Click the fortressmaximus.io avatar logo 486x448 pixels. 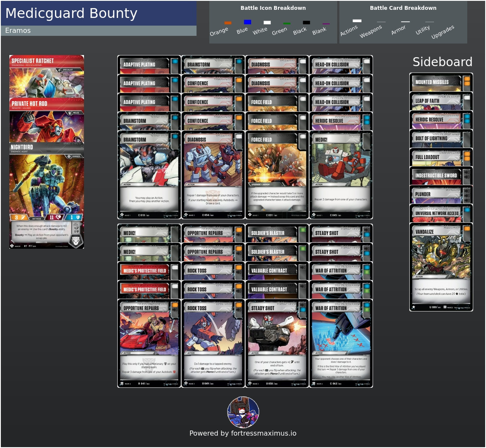pyautogui.click(x=243, y=412)
